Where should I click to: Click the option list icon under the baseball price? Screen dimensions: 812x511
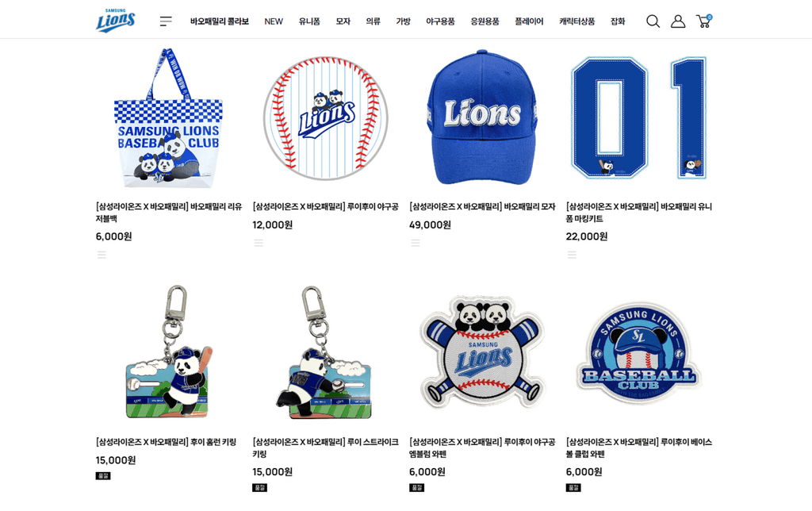point(259,243)
